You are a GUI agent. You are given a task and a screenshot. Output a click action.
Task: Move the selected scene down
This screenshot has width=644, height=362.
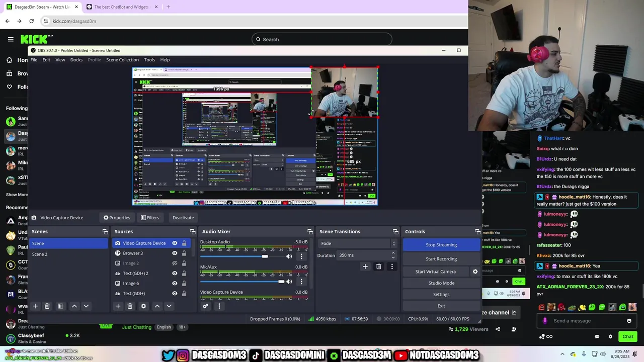click(x=86, y=306)
